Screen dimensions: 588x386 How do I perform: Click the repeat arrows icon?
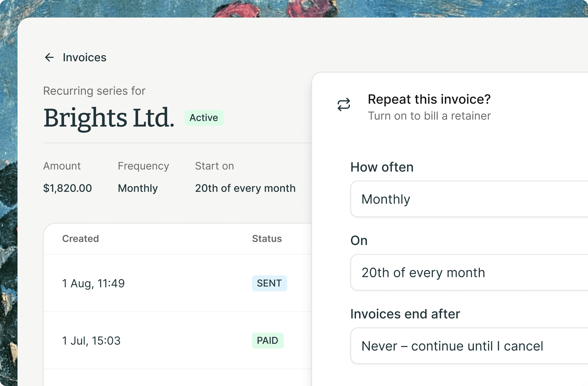[x=344, y=105]
